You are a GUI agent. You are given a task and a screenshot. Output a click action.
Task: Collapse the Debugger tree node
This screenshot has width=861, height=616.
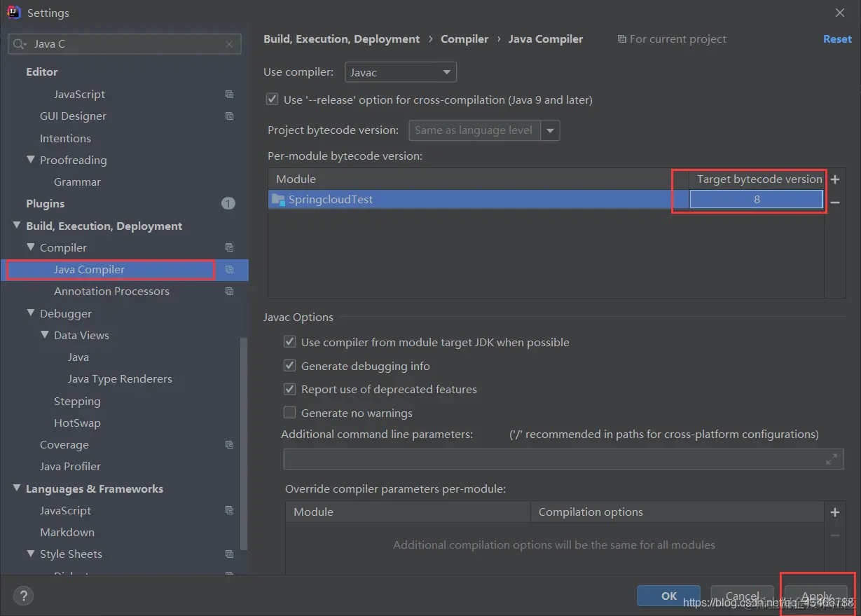click(x=31, y=313)
